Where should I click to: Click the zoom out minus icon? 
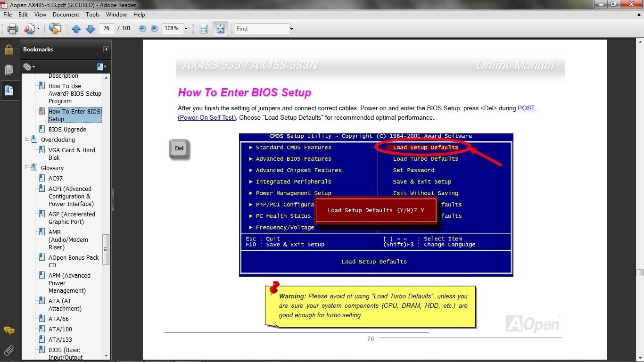(142, 29)
